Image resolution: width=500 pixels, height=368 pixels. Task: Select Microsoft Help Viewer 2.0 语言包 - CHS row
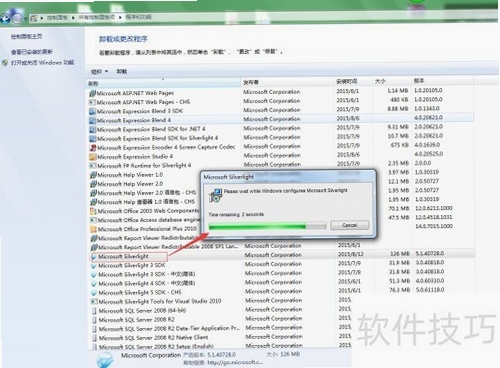tap(144, 193)
